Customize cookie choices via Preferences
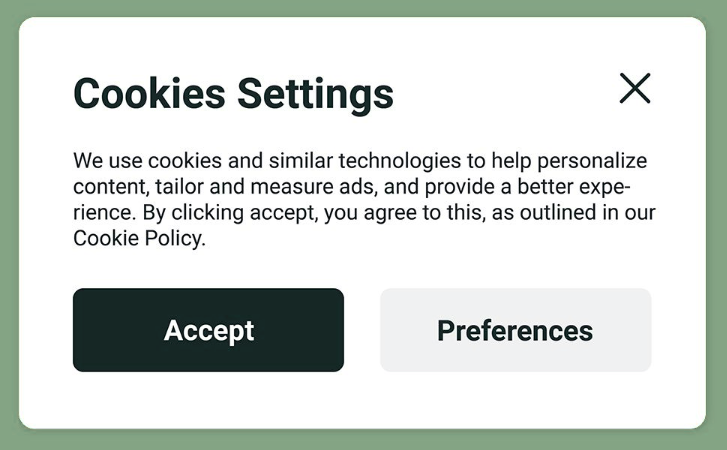Screen dimensions: 727x450 [516, 330]
